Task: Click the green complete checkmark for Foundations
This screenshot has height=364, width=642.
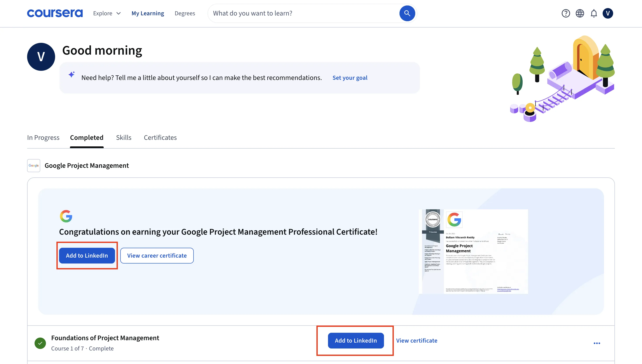Action: [40, 343]
